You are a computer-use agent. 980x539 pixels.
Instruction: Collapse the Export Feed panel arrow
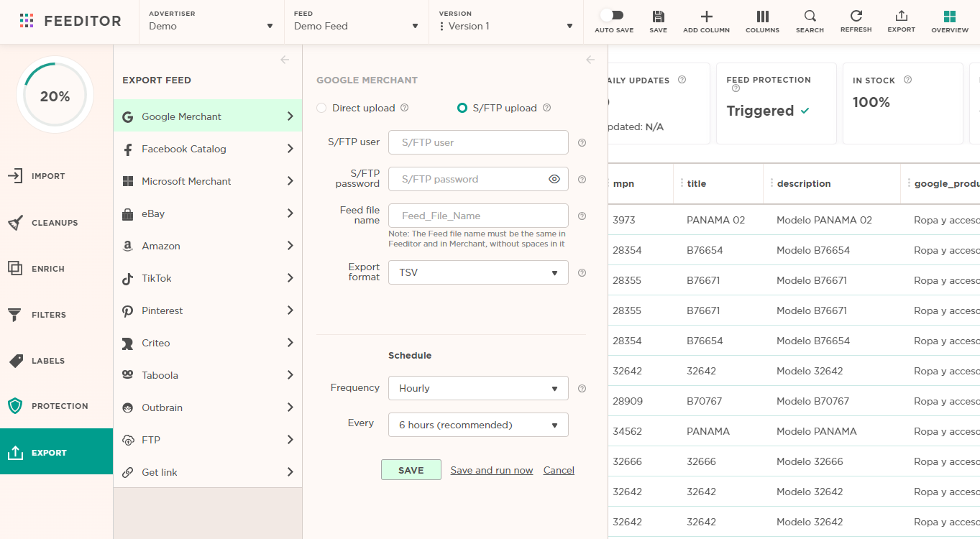(285, 60)
